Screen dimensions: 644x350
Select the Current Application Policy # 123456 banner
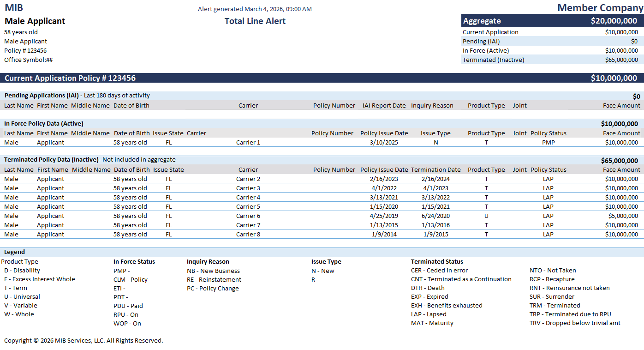pos(322,78)
